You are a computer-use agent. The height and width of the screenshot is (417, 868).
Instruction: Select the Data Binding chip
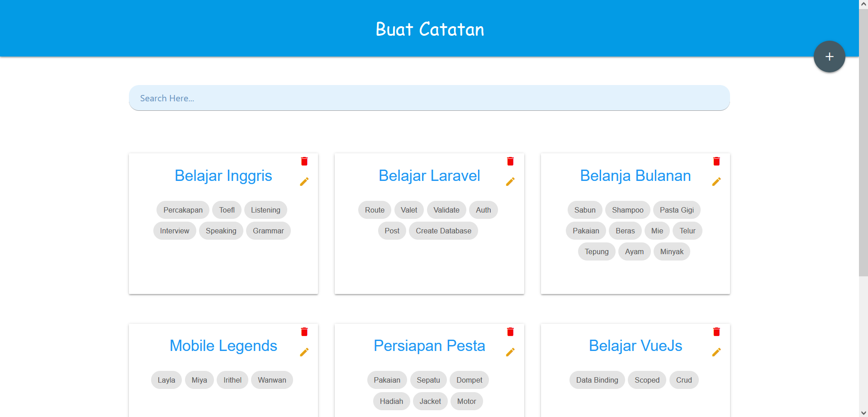coord(597,380)
